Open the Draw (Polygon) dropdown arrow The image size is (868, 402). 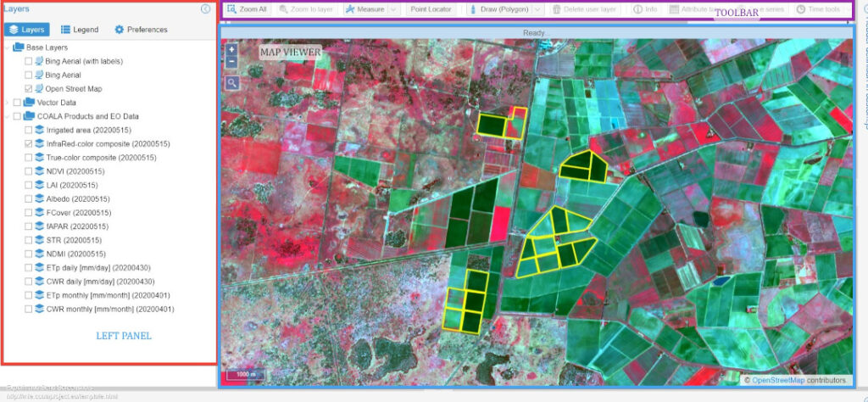[x=537, y=9]
